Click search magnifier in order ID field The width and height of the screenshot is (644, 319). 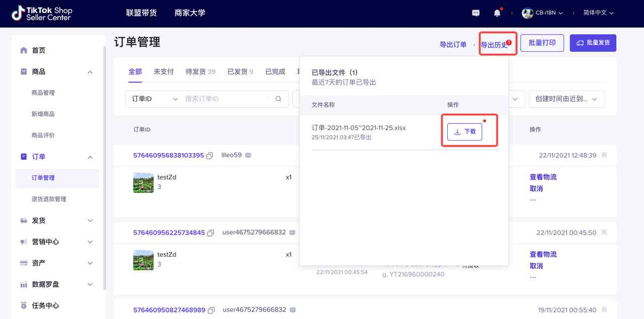pyautogui.click(x=278, y=99)
